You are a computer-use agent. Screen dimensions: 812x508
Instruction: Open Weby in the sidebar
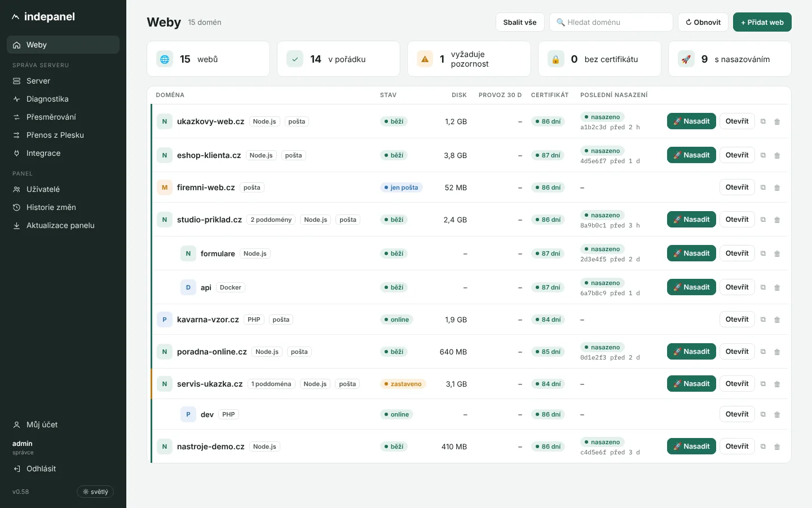click(x=63, y=45)
